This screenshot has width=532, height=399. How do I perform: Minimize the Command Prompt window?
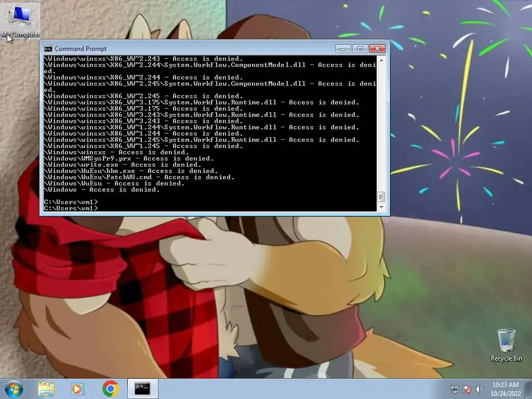[343, 49]
